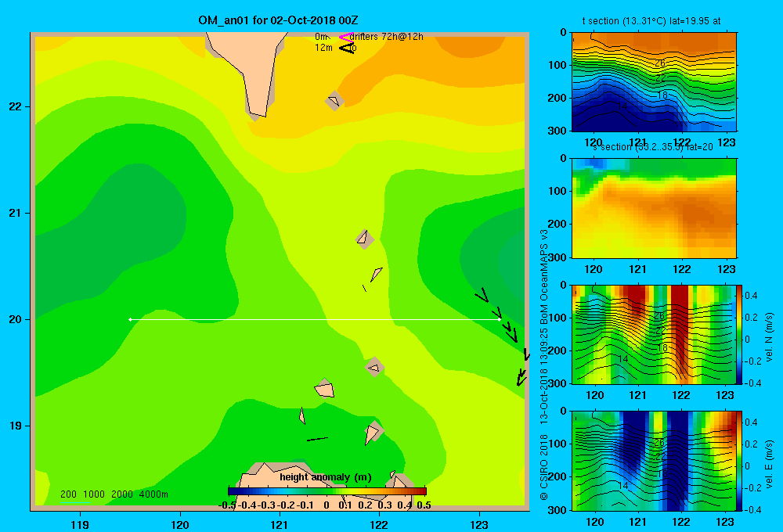Click the '26' isotherm label in temperature section
Image resolution: width=783 pixels, height=532 pixels.
pyautogui.click(x=659, y=63)
